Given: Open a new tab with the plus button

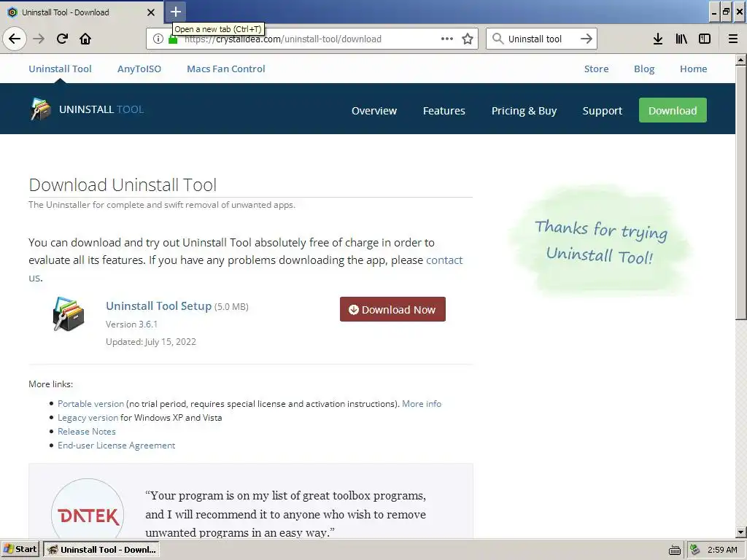Looking at the screenshot, I should pos(175,12).
